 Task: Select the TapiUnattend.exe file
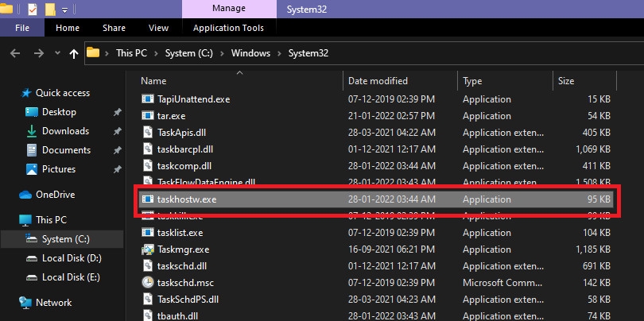click(x=193, y=99)
